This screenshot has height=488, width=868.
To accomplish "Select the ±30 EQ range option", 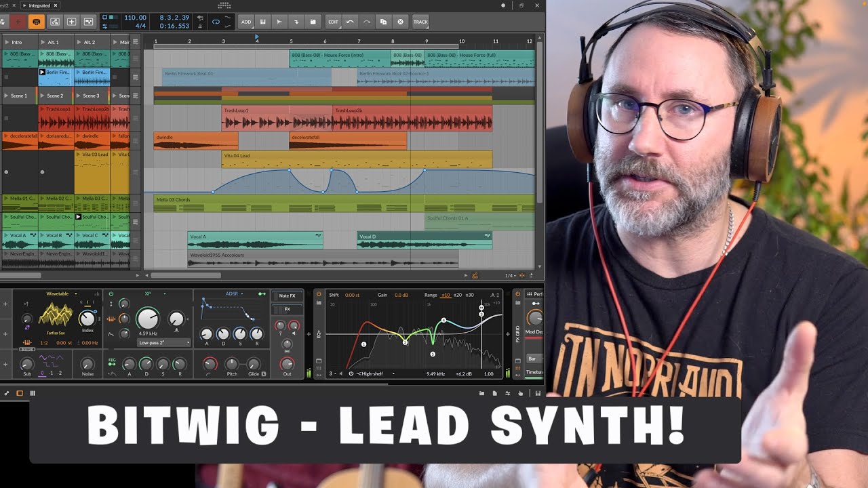I will point(470,295).
